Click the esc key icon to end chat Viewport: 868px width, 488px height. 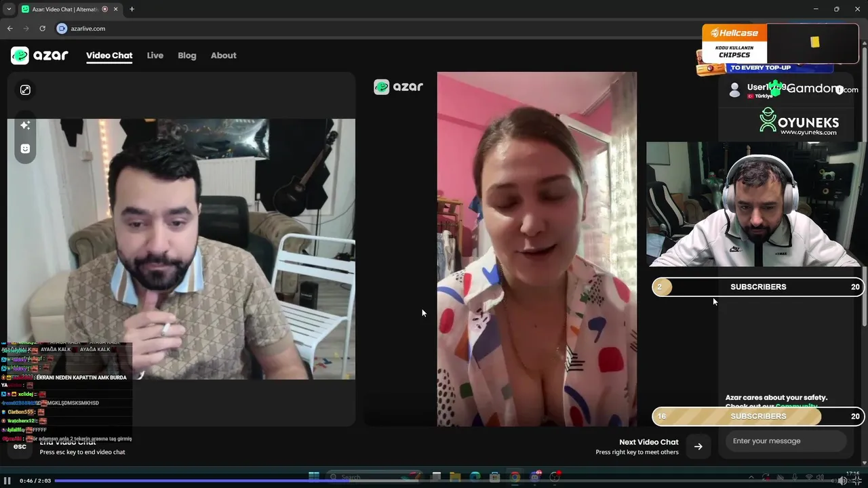tap(20, 446)
